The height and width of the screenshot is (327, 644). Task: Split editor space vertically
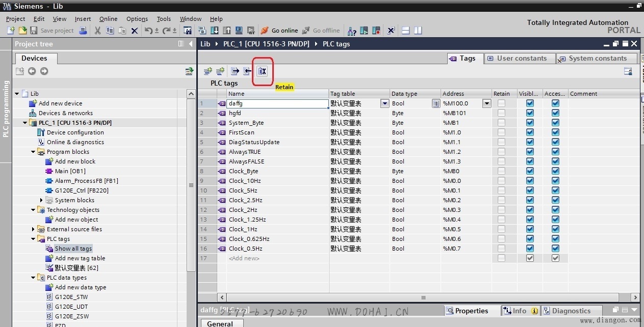[x=418, y=31]
